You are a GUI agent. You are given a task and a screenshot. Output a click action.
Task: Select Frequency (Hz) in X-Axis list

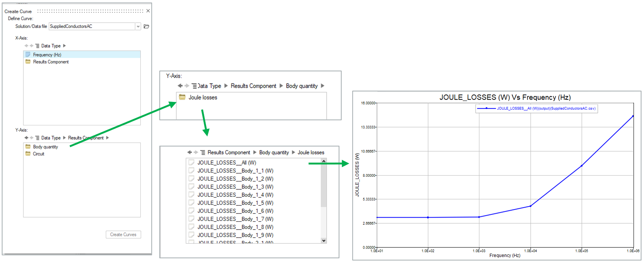point(47,55)
